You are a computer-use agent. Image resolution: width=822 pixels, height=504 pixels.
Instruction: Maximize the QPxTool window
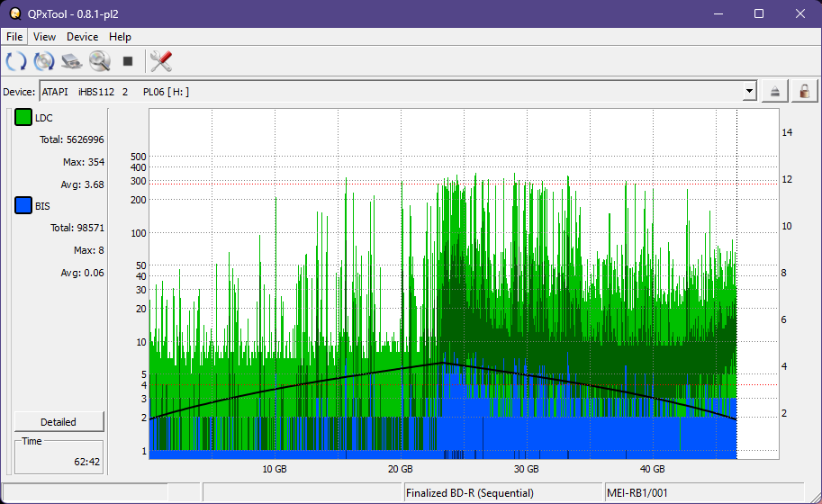click(x=759, y=13)
